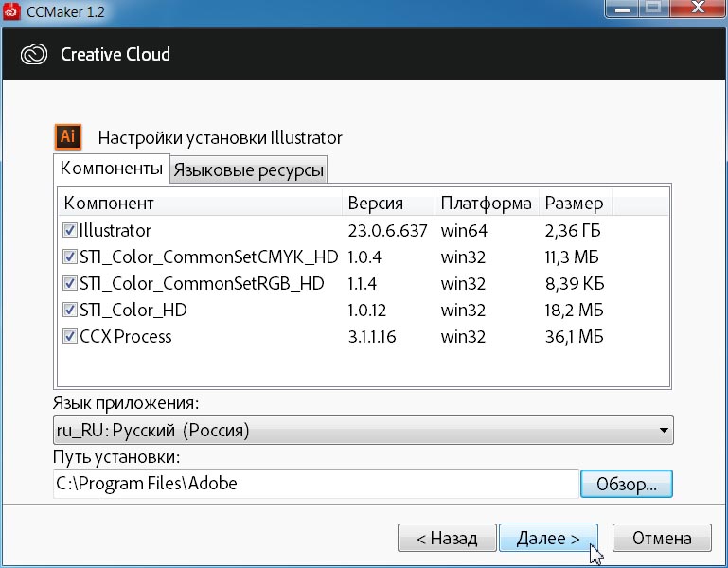Click the Размер column header
This screenshot has height=568, width=728.
pos(576,203)
